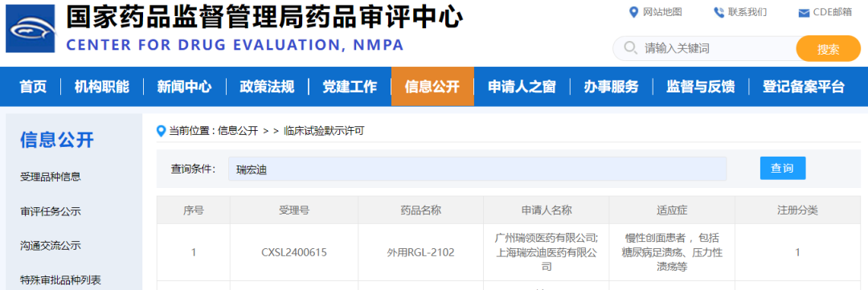
Task: Click 临床试验默示许可 breadcrumb text
Action: pos(324,131)
